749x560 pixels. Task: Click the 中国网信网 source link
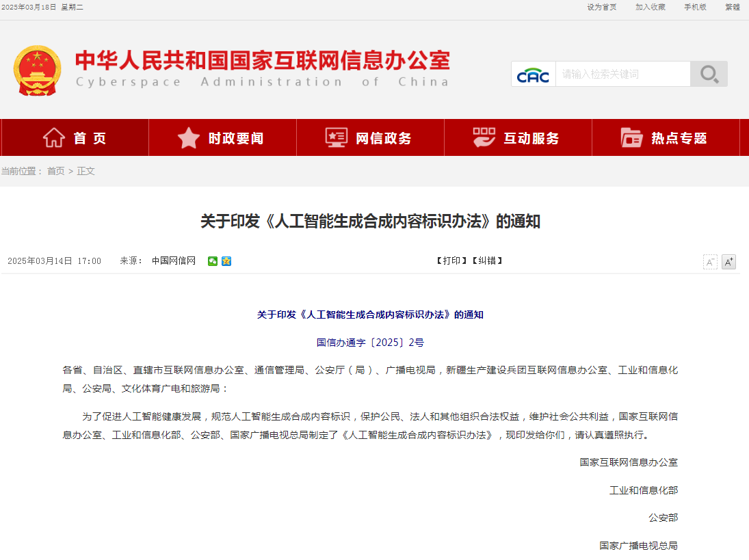pos(174,261)
